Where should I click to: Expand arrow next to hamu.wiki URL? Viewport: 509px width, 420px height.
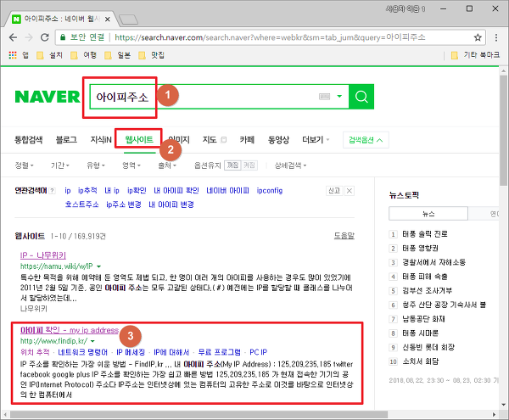coord(99,266)
